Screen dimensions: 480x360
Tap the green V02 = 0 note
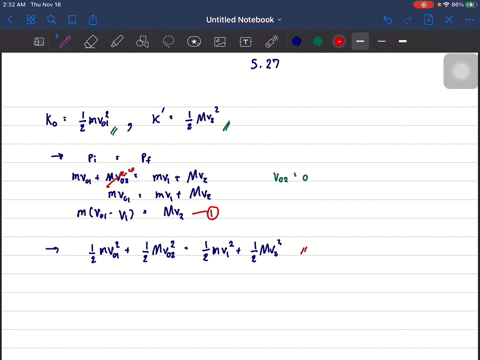tap(291, 177)
